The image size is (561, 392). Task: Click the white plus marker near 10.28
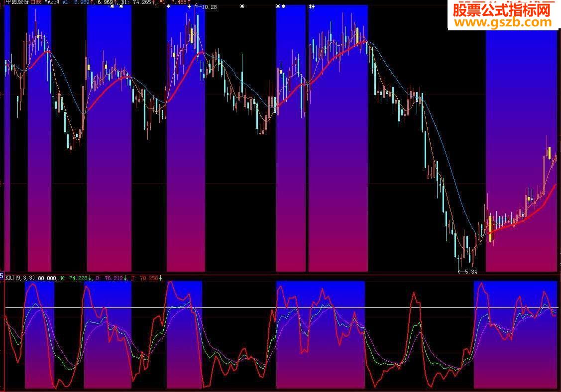189,6
